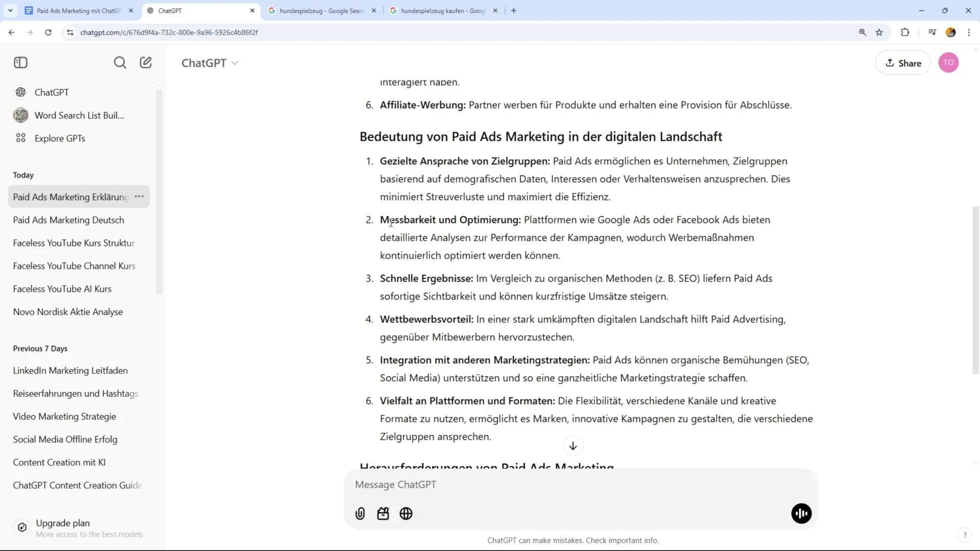The image size is (980, 551).
Task: Open the browser extensions puzzle icon
Action: click(x=905, y=32)
